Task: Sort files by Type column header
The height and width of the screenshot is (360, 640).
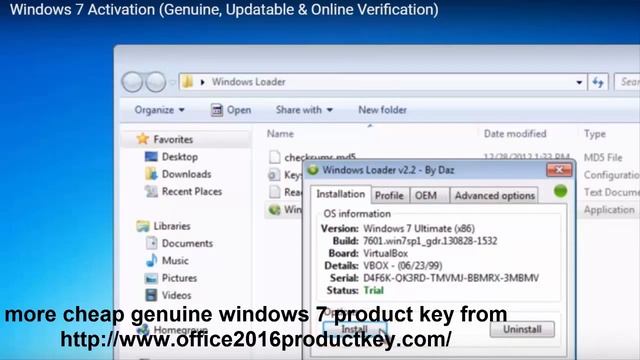Action: coord(595,134)
